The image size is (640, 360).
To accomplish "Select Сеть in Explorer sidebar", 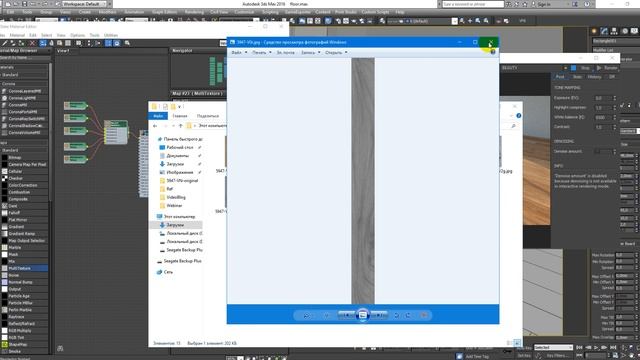I will [168, 272].
